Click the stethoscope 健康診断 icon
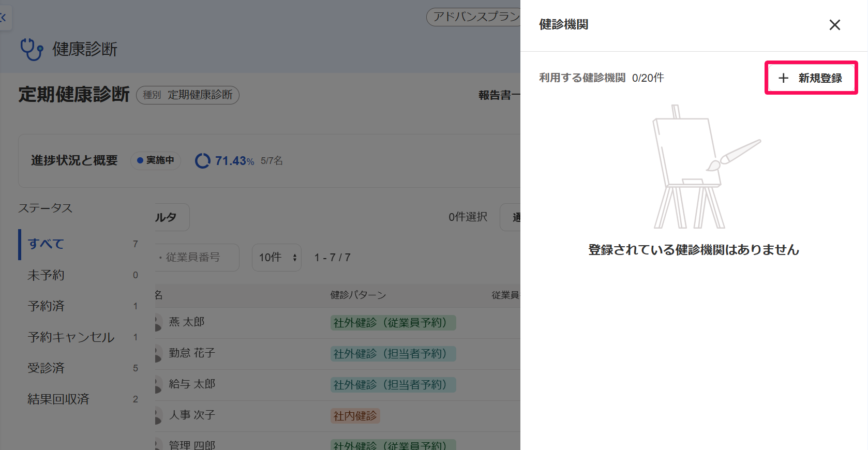 pyautogui.click(x=32, y=50)
